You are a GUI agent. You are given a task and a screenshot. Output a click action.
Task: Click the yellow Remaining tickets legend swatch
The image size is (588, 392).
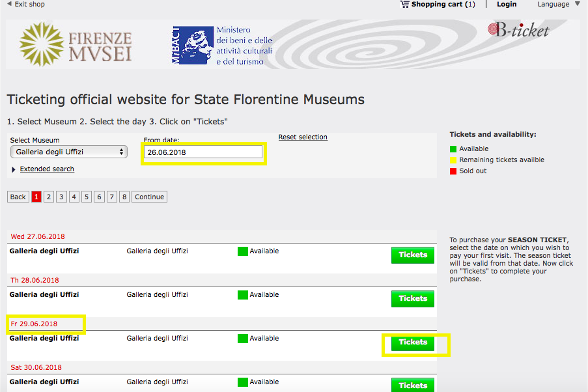click(x=453, y=160)
